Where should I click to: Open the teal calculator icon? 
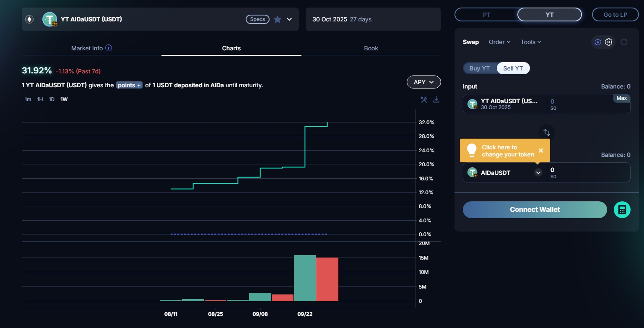point(622,210)
